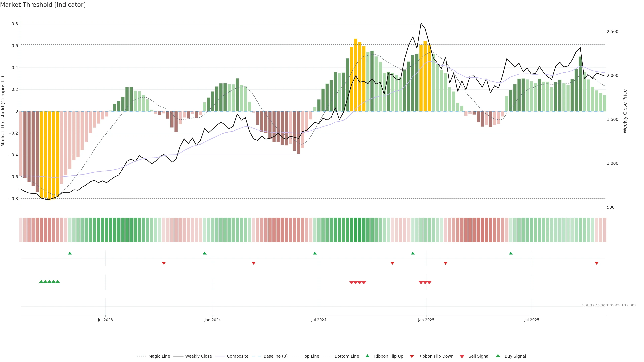Click the Jul 2023 x-axis label
Viewport: 644px width, 362px height.
tap(105, 320)
